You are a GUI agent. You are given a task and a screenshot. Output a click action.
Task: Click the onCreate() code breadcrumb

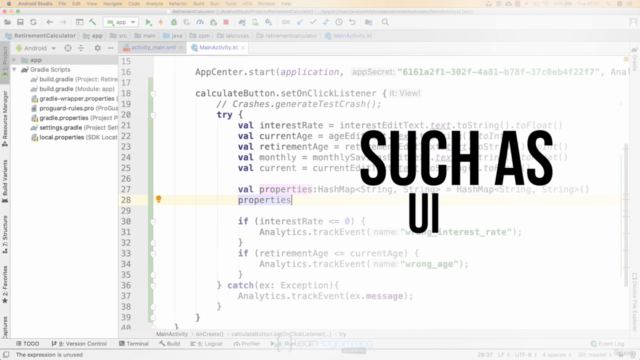209,334
